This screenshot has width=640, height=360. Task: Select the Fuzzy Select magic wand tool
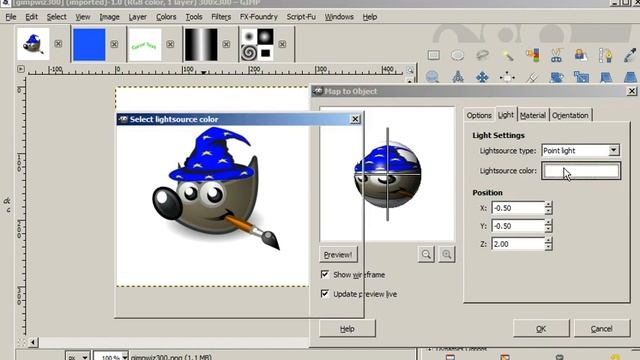(x=507, y=55)
